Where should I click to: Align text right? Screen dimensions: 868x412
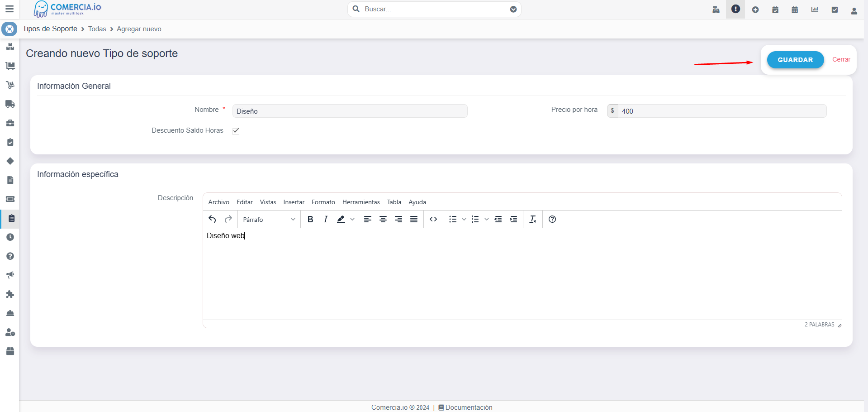398,219
